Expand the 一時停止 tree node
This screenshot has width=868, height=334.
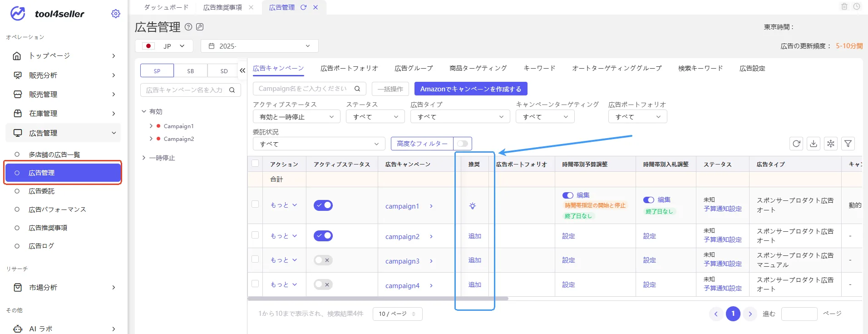click(144, 158)
